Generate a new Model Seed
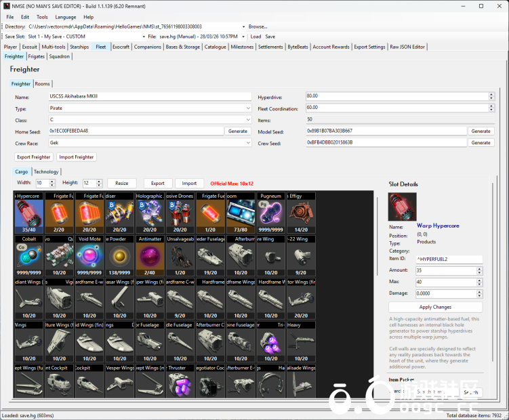Screen dimensions: 509x420 point(481,131)
